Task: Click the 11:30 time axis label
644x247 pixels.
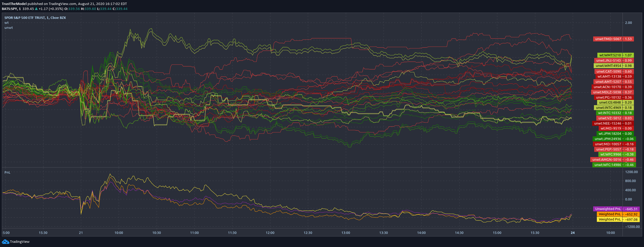Action: [x=232, y=233]
